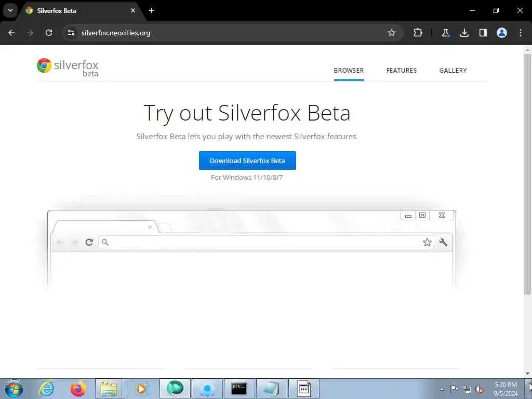Click the 'Try out Silverfox Beta' heading
This screenshot has width=532, height=399.
click(x=247, y=113)
